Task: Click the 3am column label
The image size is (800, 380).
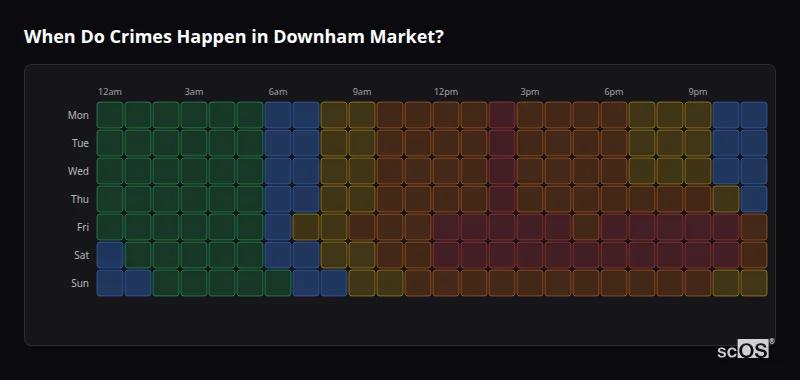Action: [x=194, y=92]
